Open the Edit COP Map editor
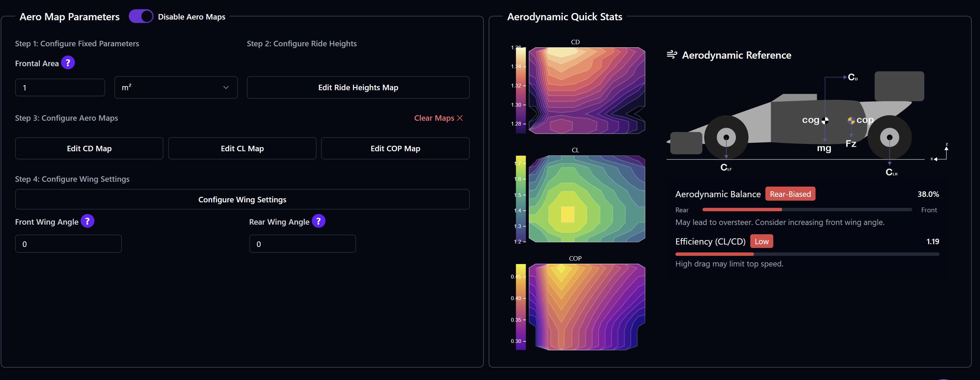Image resolution: width=980 pixels, height=380 pixels. pos(395,149)
